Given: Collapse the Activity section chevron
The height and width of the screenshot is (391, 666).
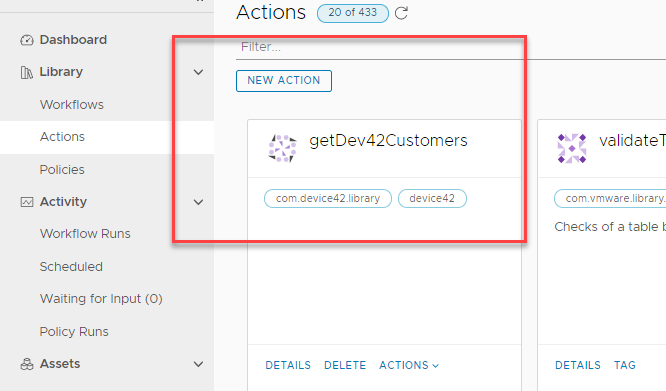Looking at the screenshot, I should 198,202.
